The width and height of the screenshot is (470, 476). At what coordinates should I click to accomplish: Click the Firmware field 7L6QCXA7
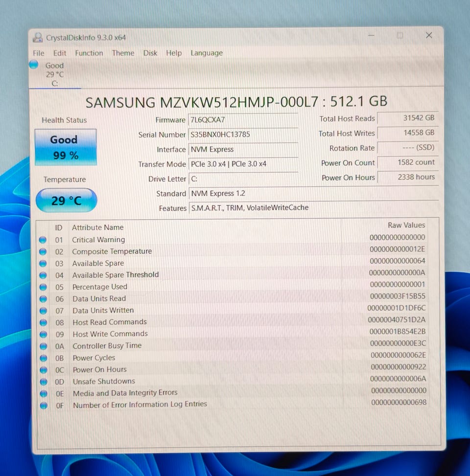pyautogui.click(x=243, y=119)
